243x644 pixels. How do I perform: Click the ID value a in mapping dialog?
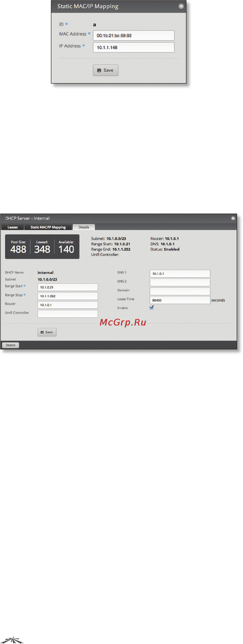pos(95,25)
